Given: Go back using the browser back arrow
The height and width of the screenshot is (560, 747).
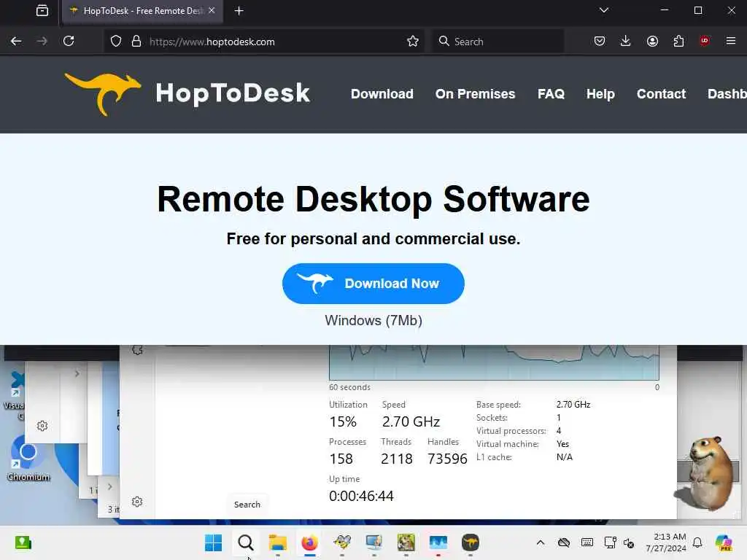Looking at the screenshot, I should (x=16, y=42).
